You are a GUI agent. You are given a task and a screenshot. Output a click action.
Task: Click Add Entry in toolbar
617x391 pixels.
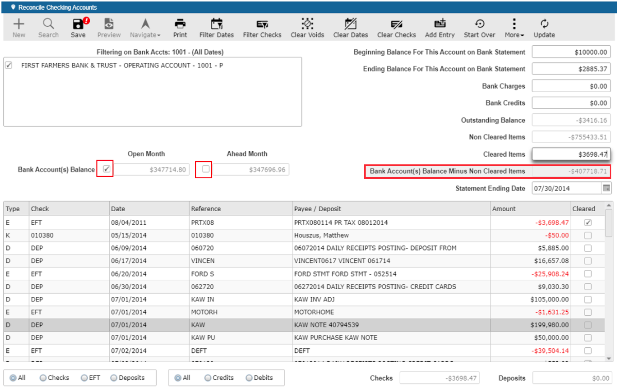[x=440, y=28]
